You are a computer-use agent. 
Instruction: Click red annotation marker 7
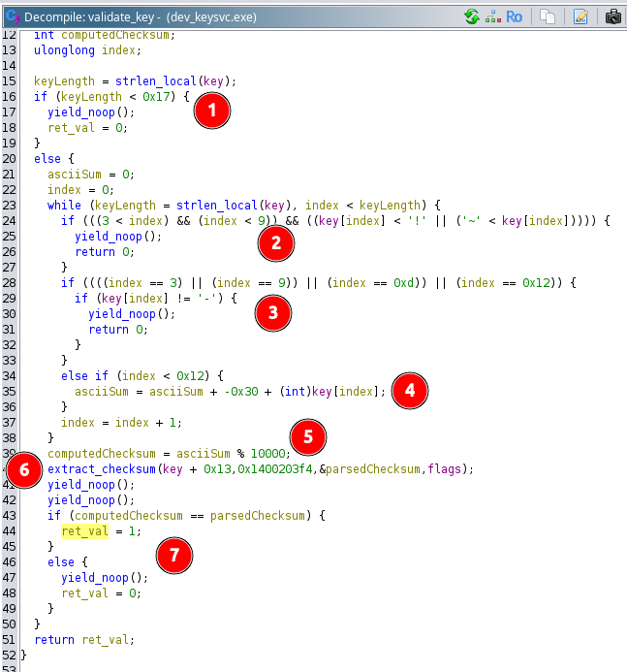(174, 555)
